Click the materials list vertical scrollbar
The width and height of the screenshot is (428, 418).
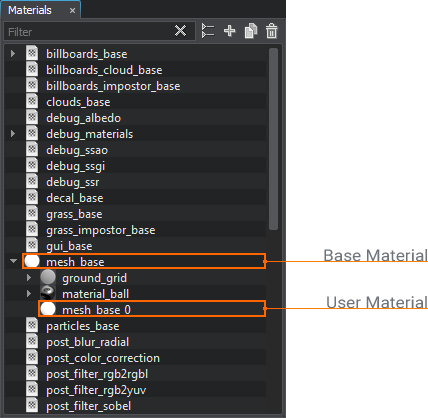273,139
